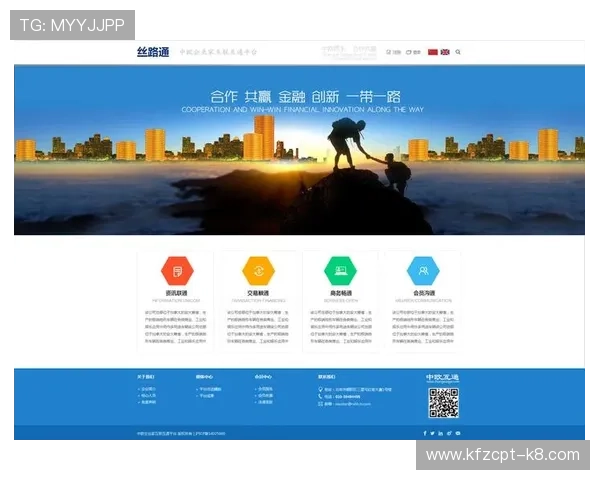Viewport: 600px width, 480px height.
Task: Click the 帮助中心 footer heading
Action: tap(204, 377)
